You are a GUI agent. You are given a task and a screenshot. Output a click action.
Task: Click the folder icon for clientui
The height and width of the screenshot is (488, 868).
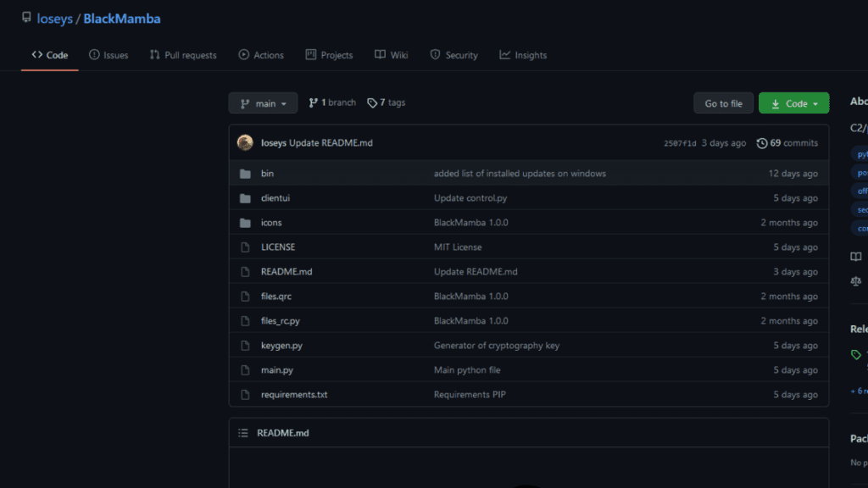(245, 198)
